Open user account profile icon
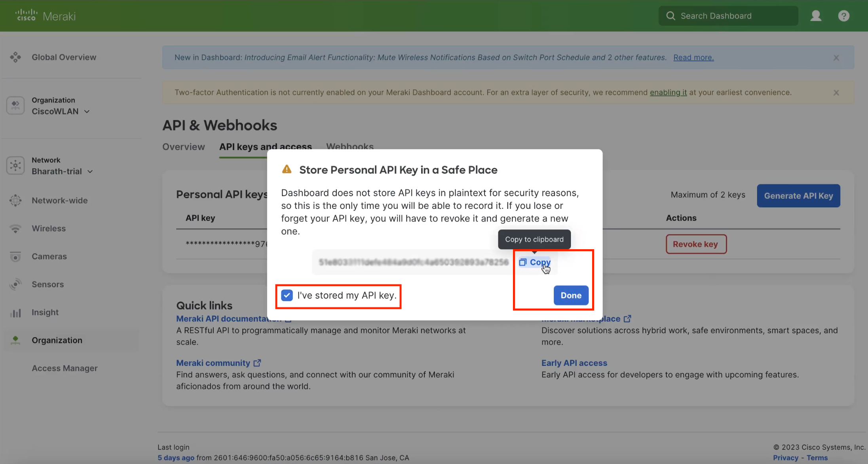868x464 pixels. point(816,16)
